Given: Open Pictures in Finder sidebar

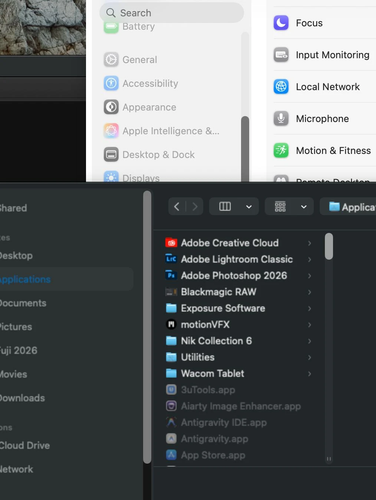Looking at the screenshot, I should [16, 327].
